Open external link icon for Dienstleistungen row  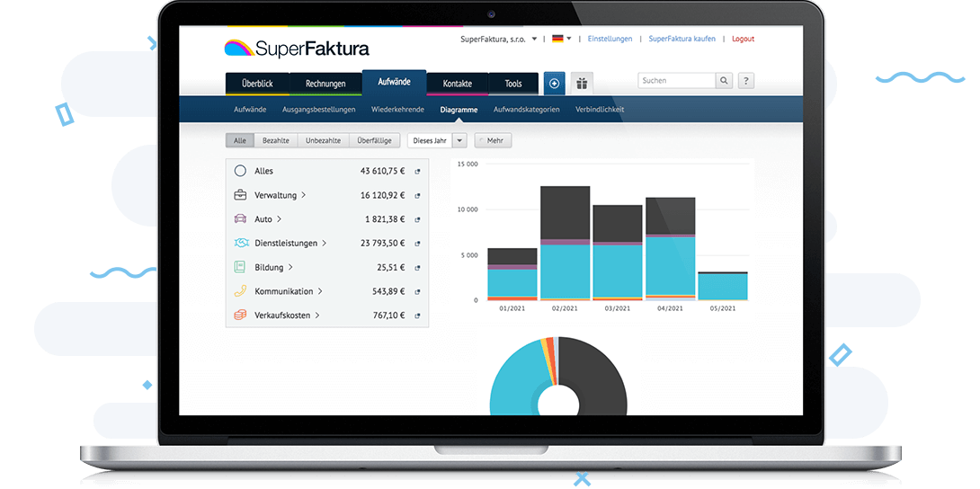tap(417, 244)
